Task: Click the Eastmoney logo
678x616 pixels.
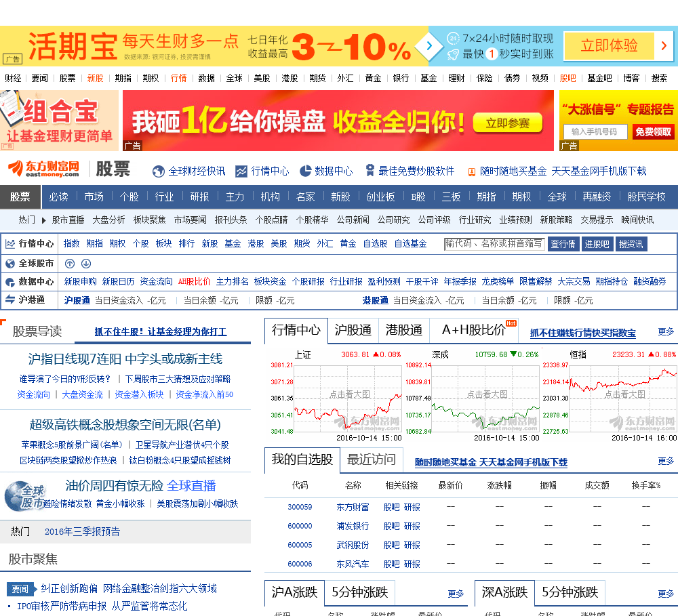Action: tap(43, 169)
